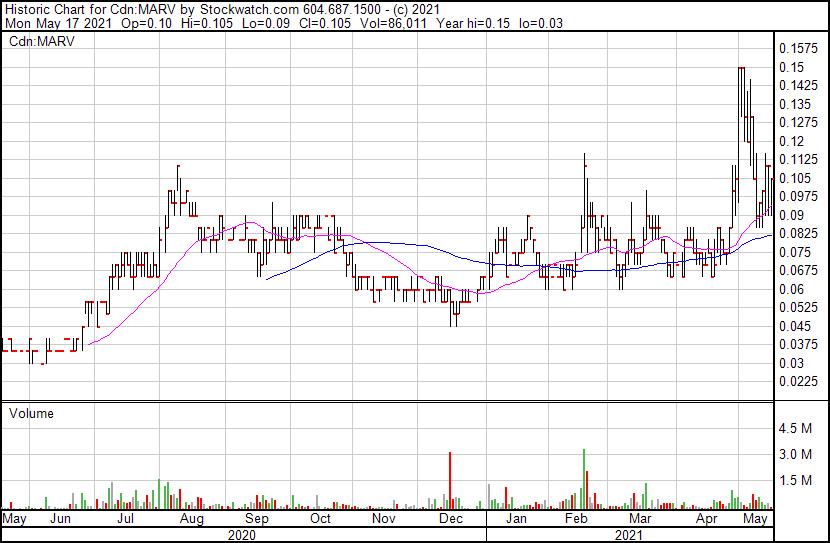Select the 0.0225 price axis label

coord(798,382)
